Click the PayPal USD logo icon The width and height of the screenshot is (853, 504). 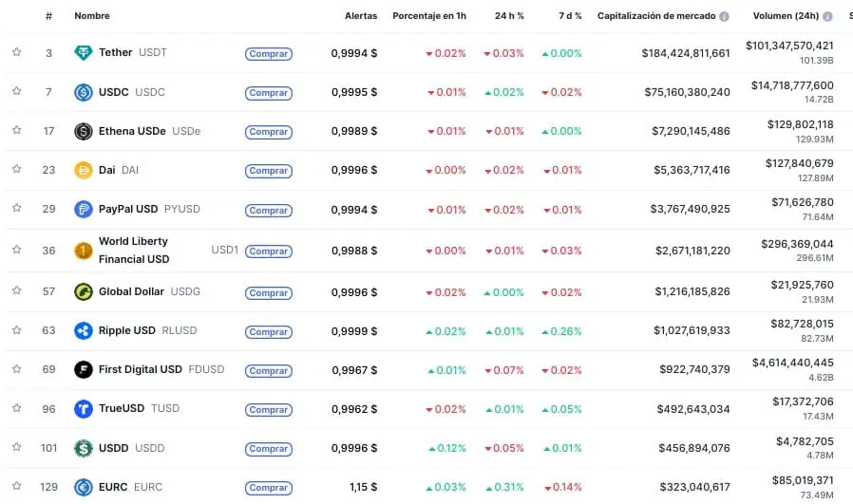click(x=83, y=210)
